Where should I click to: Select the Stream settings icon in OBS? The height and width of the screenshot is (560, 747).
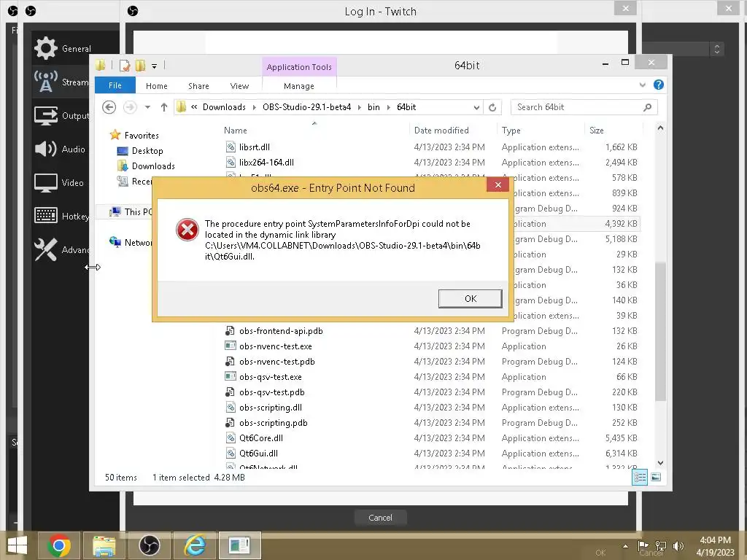(46, 82)
